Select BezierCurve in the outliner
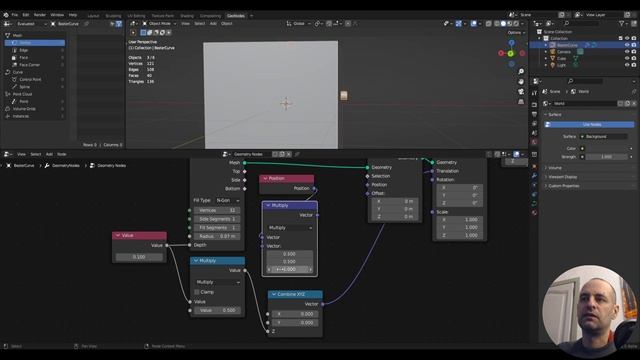640x360 pixels. pos(567,45)
